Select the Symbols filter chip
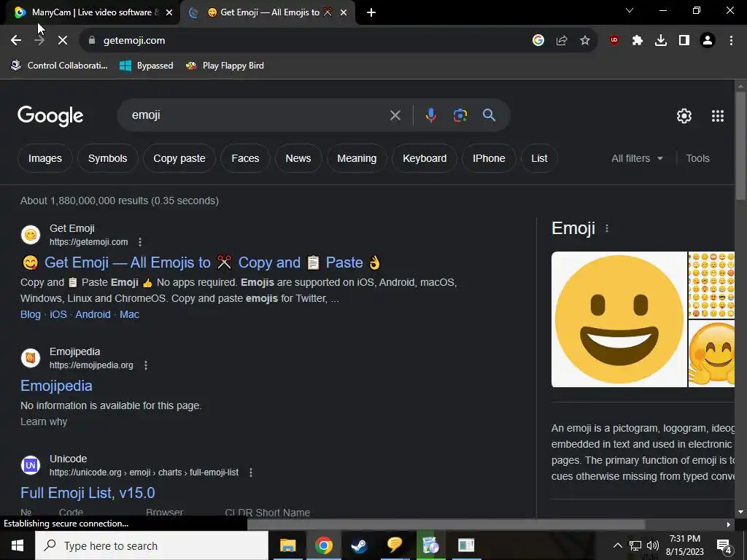This screenshot has height=560, width=747. point(108,158)
